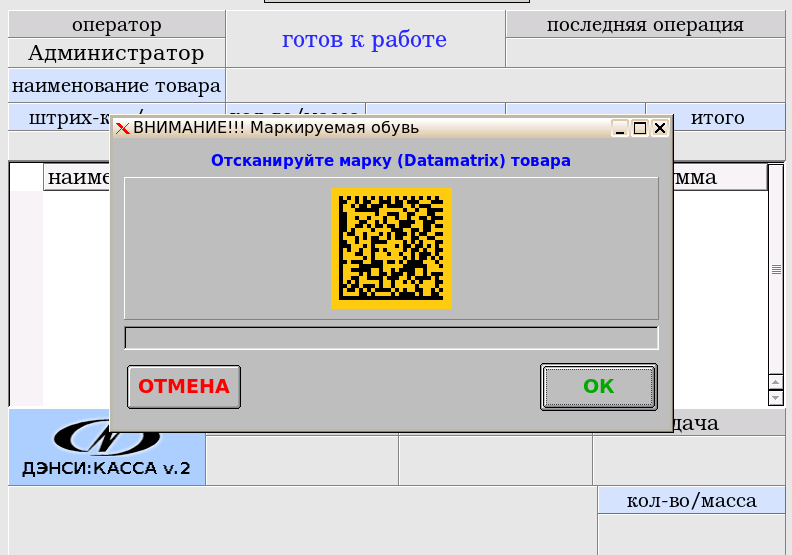Click the ДЭНСИ:КАССА v.2 logo
The image size is (792, 555).
(x=107, y=447)
